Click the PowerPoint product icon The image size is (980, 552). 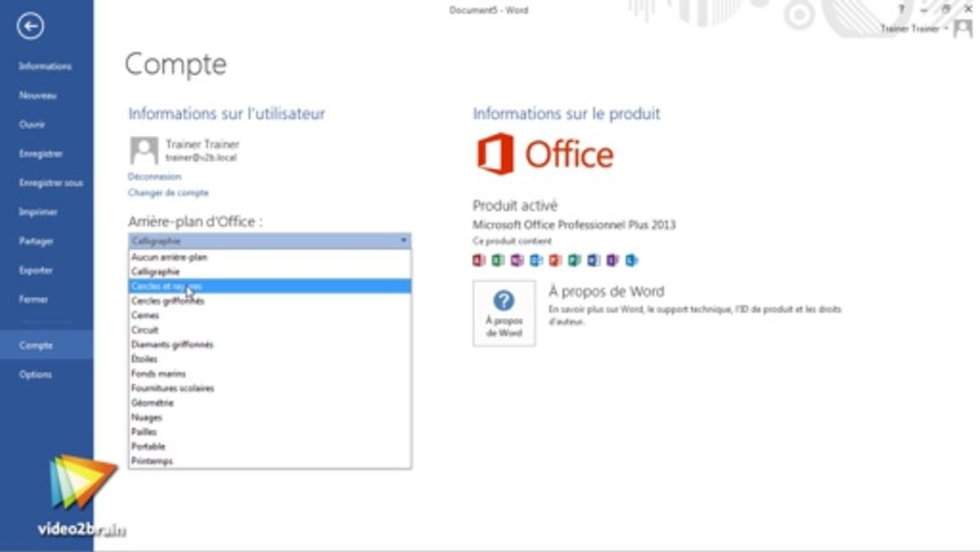(x=556, y=261)
